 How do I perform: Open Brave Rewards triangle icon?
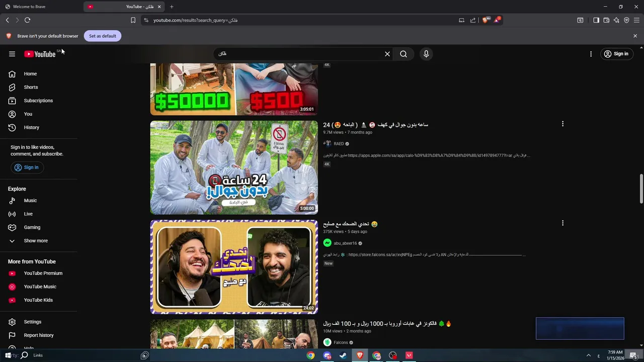(497, 20)
